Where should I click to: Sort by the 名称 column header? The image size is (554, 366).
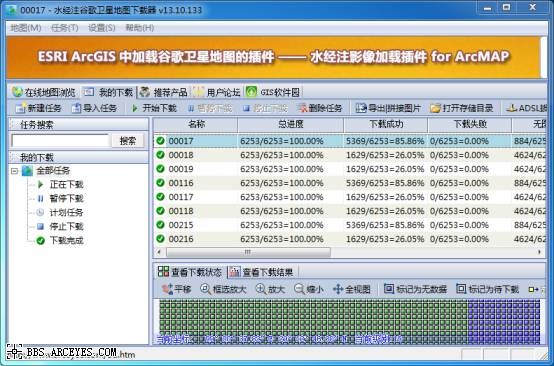(x=196, y=124)
